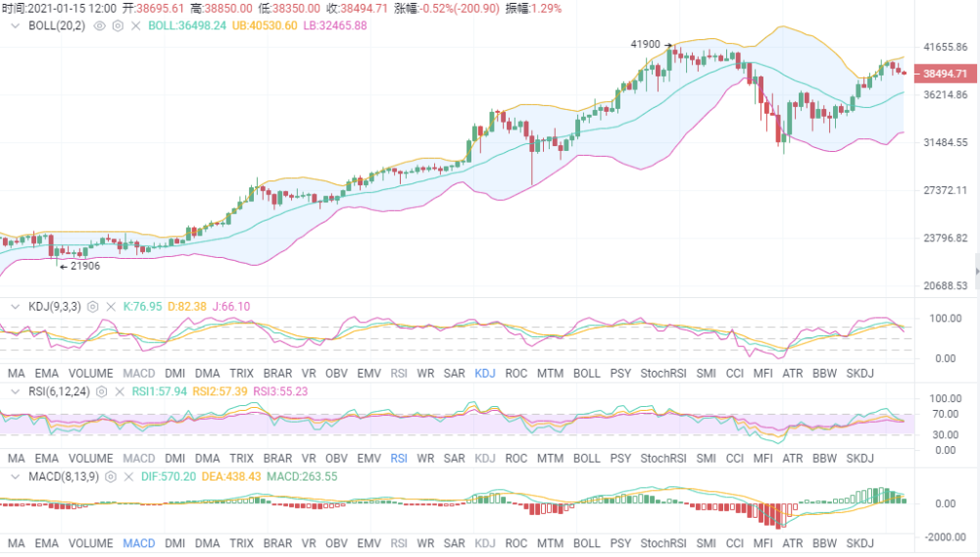Click the RSI1:57.94 value
This screenshot has width=980, height=557.
(x=160, y=391)
